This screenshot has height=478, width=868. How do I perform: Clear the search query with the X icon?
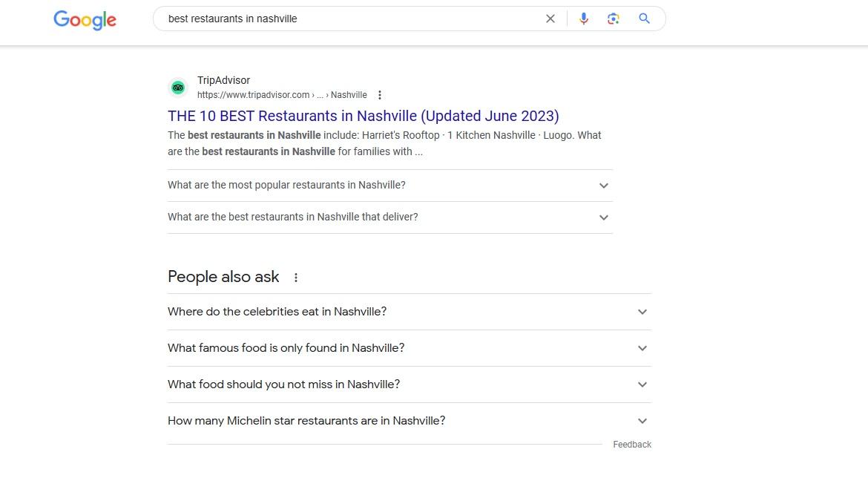[x=550, y=18]
